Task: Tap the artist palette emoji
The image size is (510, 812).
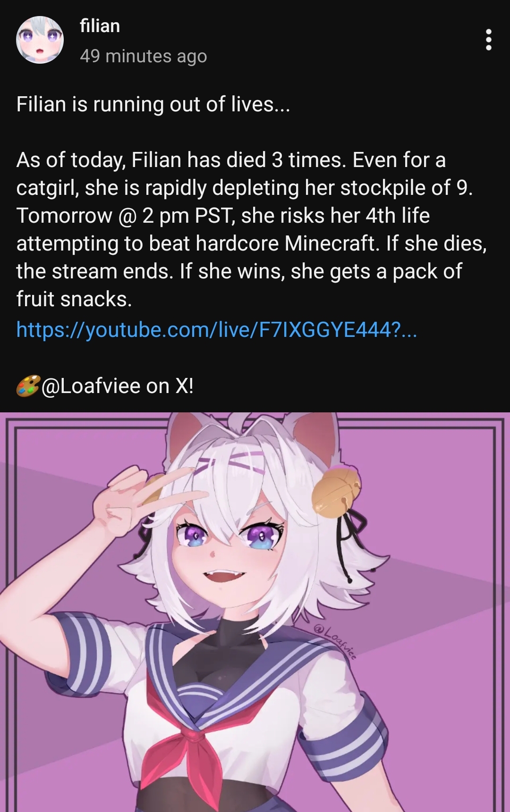Action: pos(28,386)
